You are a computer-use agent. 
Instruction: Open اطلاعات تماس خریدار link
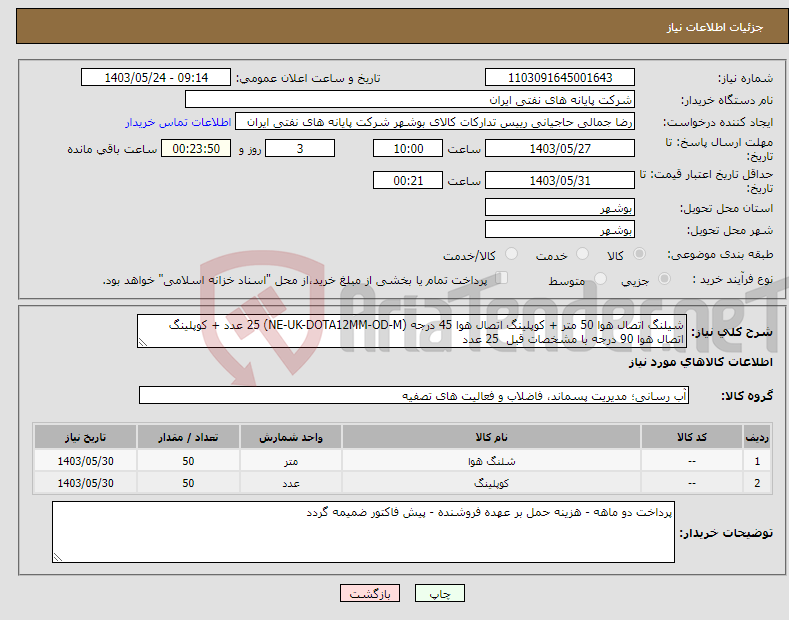[178, 122]
